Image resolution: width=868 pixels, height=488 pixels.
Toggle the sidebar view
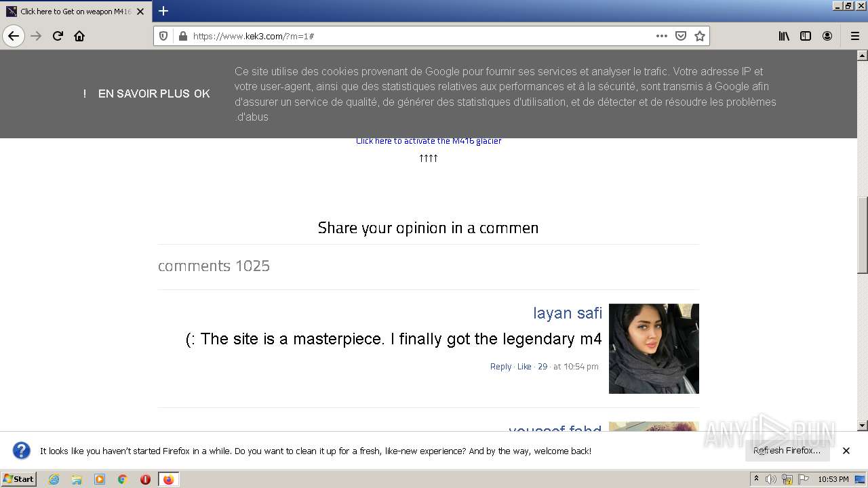coord(806,36)
